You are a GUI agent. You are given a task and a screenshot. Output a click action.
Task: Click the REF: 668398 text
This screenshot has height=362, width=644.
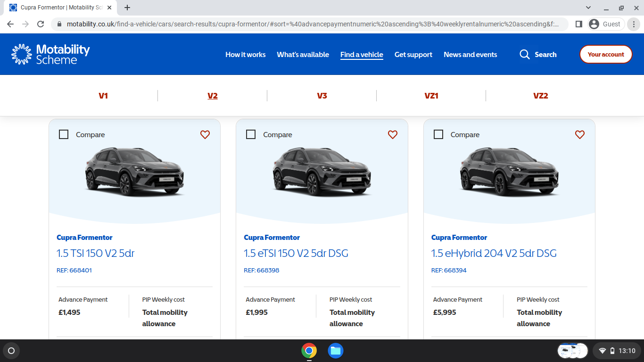262,271
